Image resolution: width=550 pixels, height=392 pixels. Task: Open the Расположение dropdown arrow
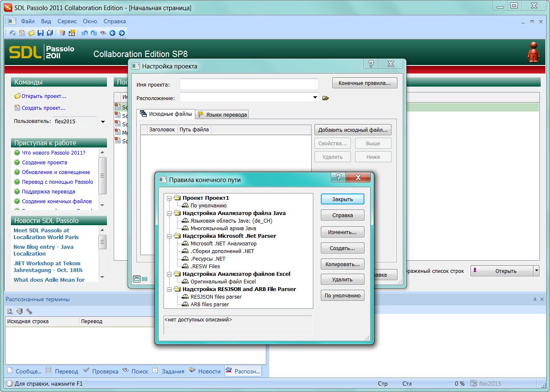click(315, 98)
